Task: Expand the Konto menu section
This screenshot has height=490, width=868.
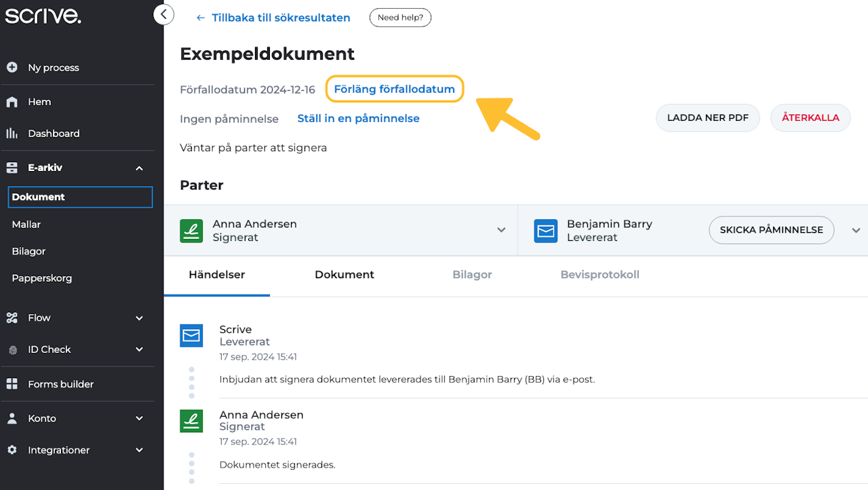Action: 139,418
